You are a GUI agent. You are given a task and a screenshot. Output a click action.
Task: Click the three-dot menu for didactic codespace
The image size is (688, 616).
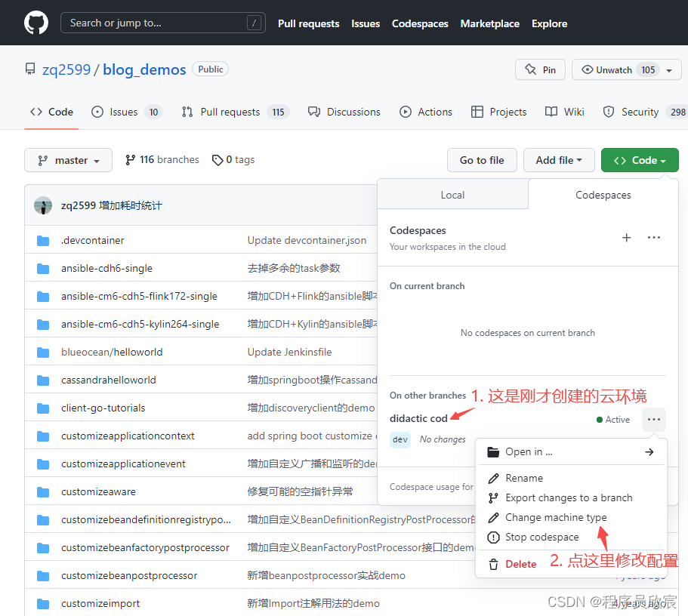tap(654, 420)
